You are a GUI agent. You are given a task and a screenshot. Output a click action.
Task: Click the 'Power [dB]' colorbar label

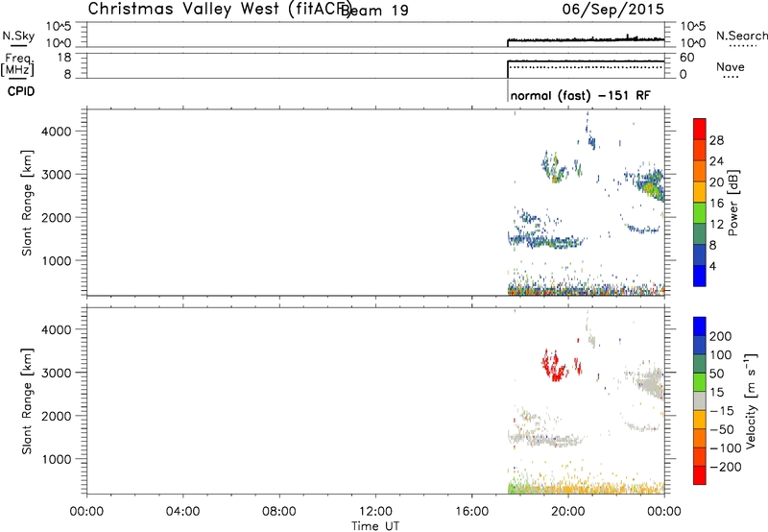732,203
